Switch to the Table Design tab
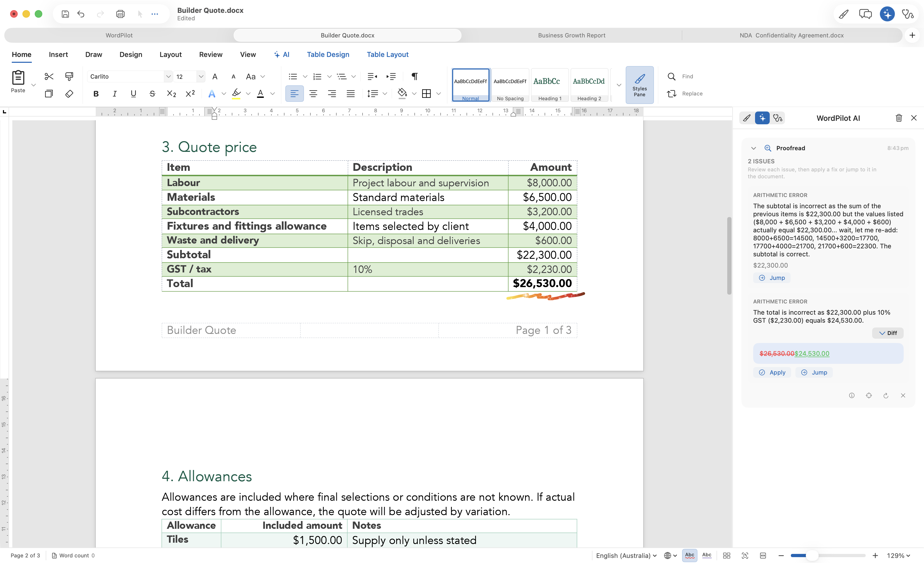924x563 pixels. pos(328,54)
